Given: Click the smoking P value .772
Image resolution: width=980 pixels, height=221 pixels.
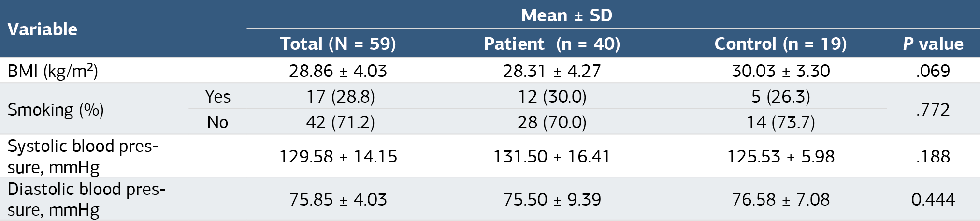Looking at the screenshot, I should point(933,110).
